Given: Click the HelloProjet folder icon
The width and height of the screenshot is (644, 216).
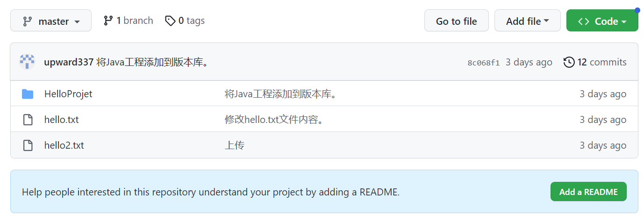Looking at the screenshot, I should 28,94.
